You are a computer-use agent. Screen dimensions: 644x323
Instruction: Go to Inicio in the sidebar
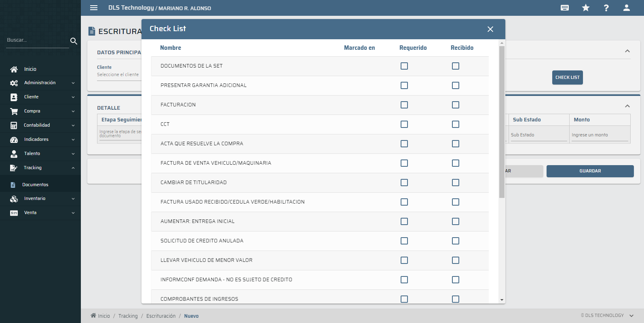pos(30,69)
